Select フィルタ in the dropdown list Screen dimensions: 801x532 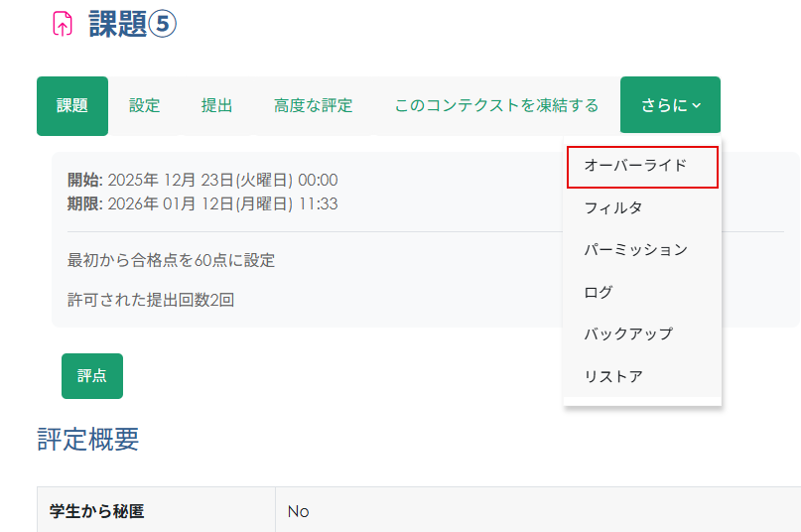(x=613, y=207)
